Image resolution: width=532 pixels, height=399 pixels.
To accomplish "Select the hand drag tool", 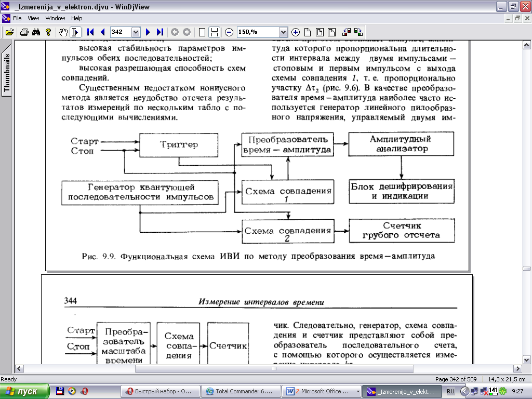I will tap(63, 32).
